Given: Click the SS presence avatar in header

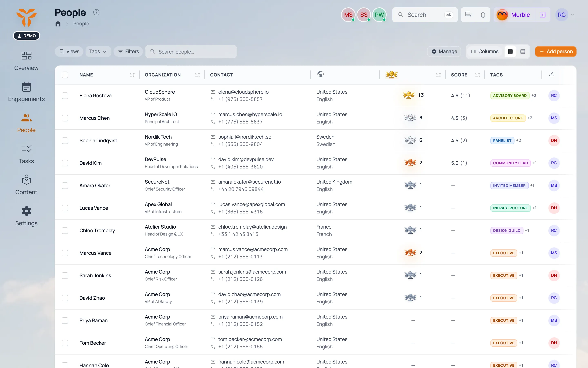Looking at the screenshot, I should click(x=364, y=15).
